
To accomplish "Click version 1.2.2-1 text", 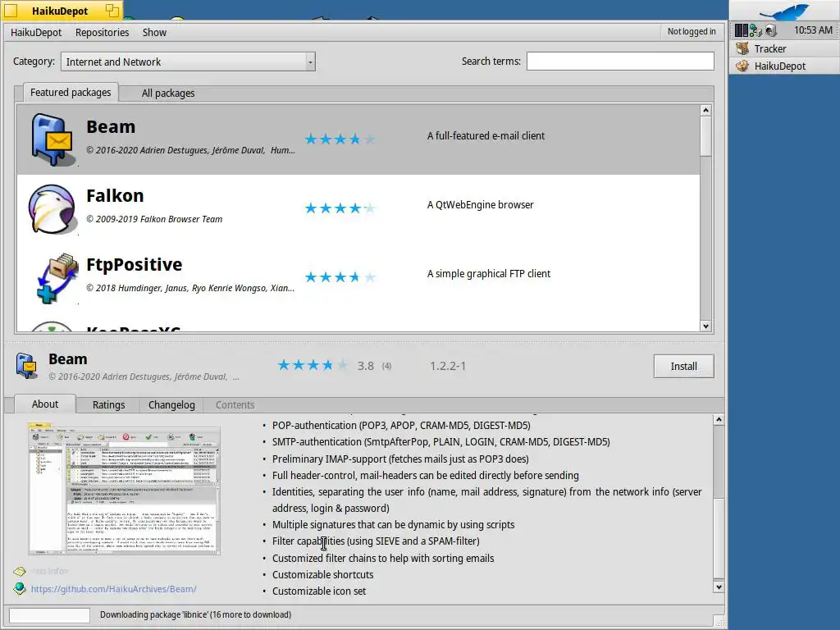I will [448, 366].
